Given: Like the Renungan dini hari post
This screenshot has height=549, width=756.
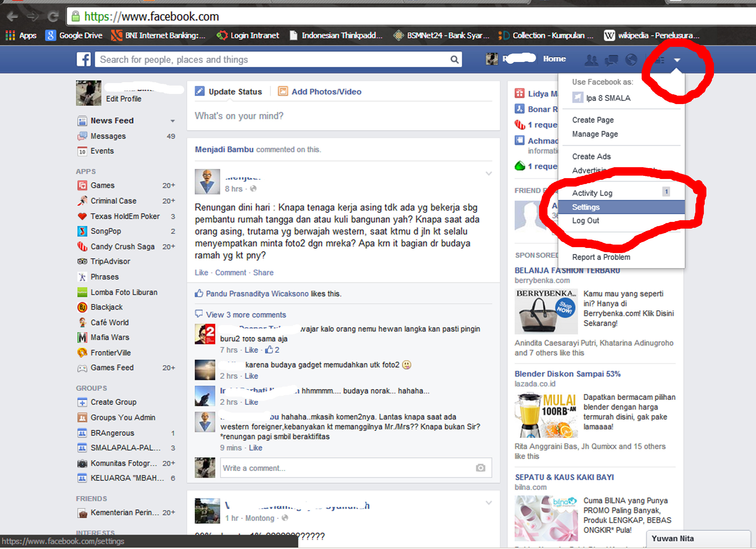Looking at the screenshot, I should click(201, 273).
